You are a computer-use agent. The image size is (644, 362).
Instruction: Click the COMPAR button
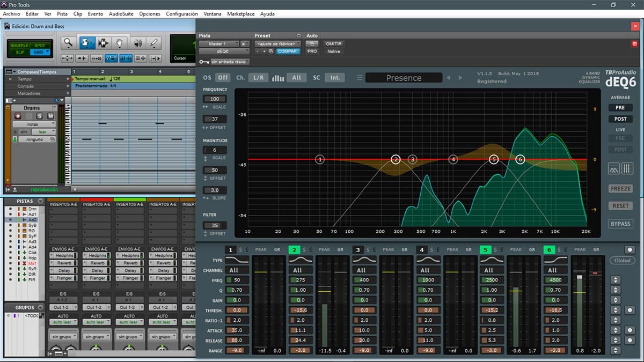point(288,51)
